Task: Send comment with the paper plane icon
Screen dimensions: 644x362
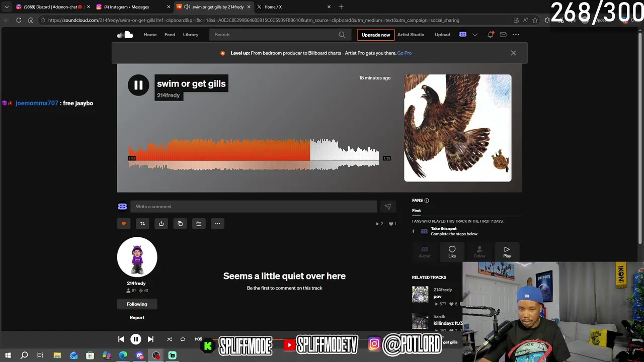Action: tap(388, 207)
